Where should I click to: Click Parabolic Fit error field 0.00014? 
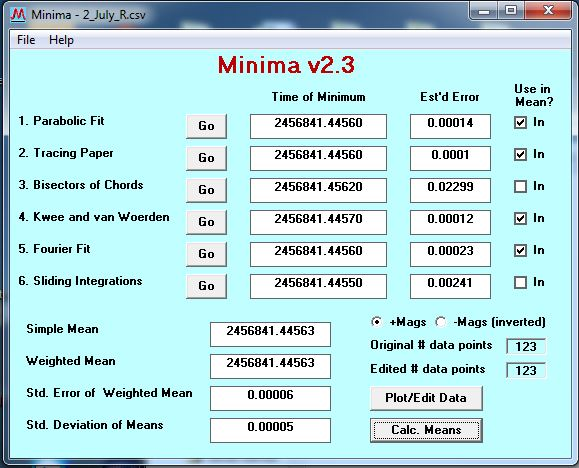point(450,126)
